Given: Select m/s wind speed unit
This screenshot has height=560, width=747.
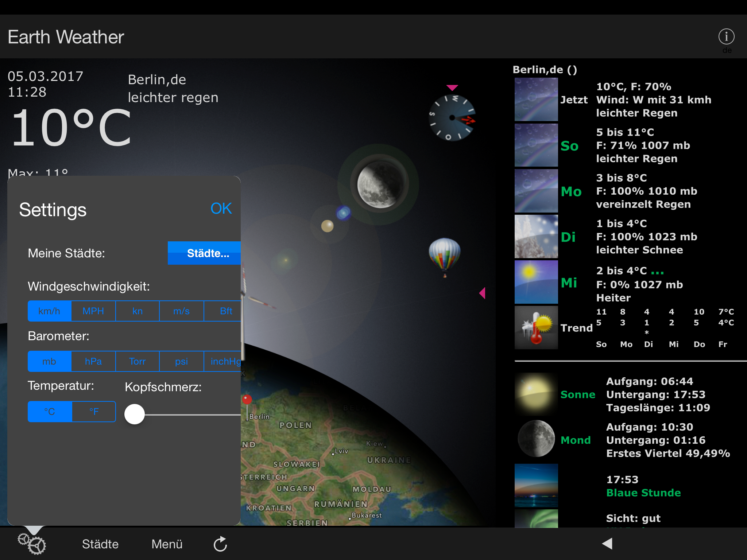Looking at the screenshot, I should (181, 311).
